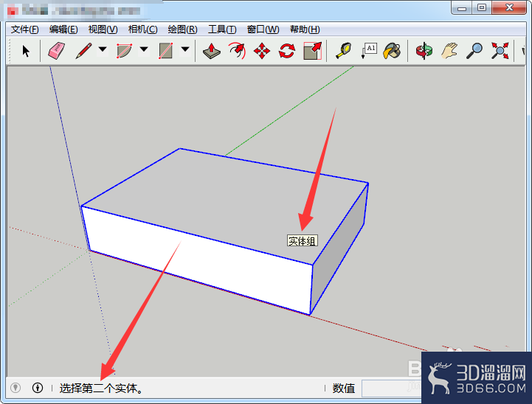Viewport: 532px width, 404px height.
Task: Select the arrow Select tool
Action: 26,51
